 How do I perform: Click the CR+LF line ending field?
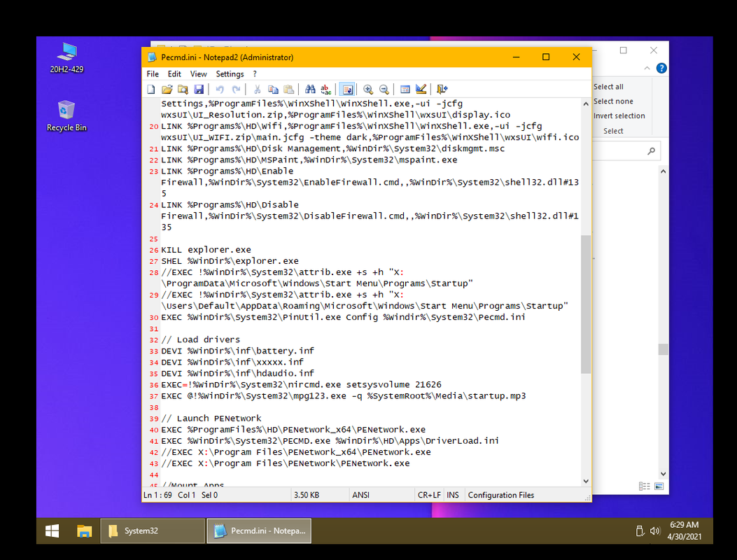click(429, 495)
